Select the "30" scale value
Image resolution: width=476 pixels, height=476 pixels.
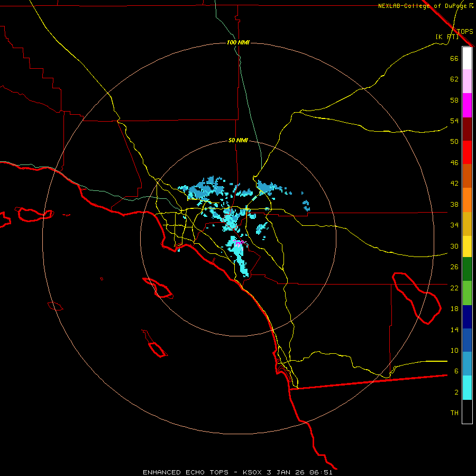pyautogui.click(x=454, y=246)
